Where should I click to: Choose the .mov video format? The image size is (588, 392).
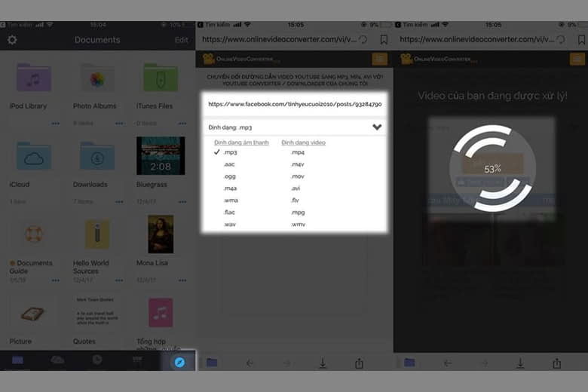pos(298,176)
